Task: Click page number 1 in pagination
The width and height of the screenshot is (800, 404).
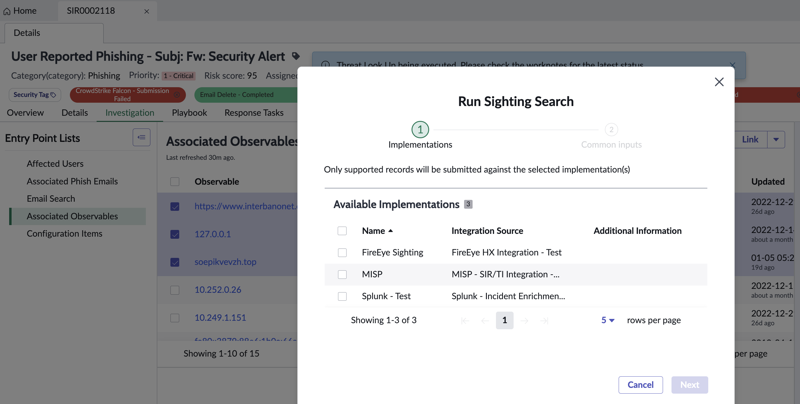Action: point(504,320)
